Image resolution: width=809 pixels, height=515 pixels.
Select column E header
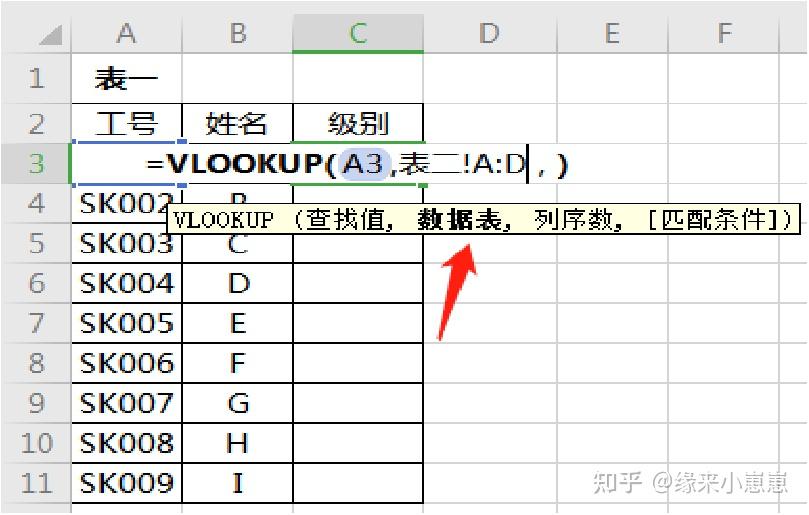pos(612,34)
